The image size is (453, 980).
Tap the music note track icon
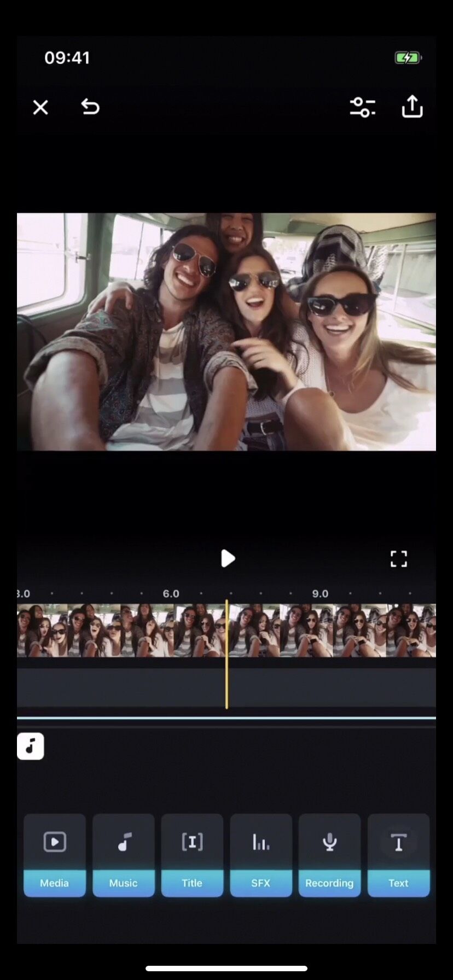(x=31, y=746)
